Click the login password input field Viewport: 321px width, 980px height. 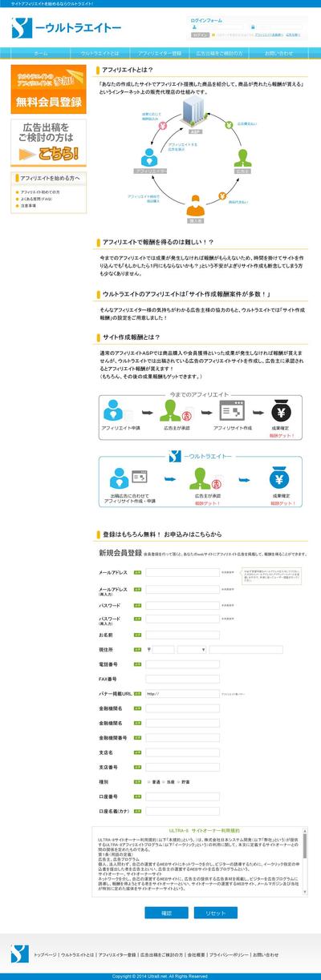point(280,27)
